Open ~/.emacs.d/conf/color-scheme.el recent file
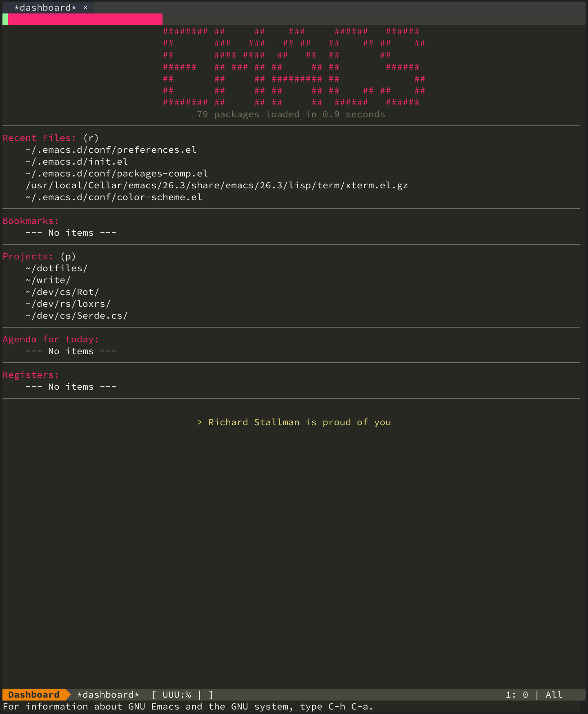Viewport: 588px width, 714px height. click(114, 197)
